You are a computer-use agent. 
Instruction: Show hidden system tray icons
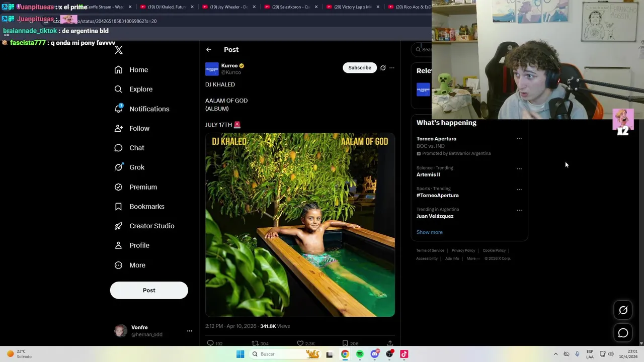click(555, 354)
